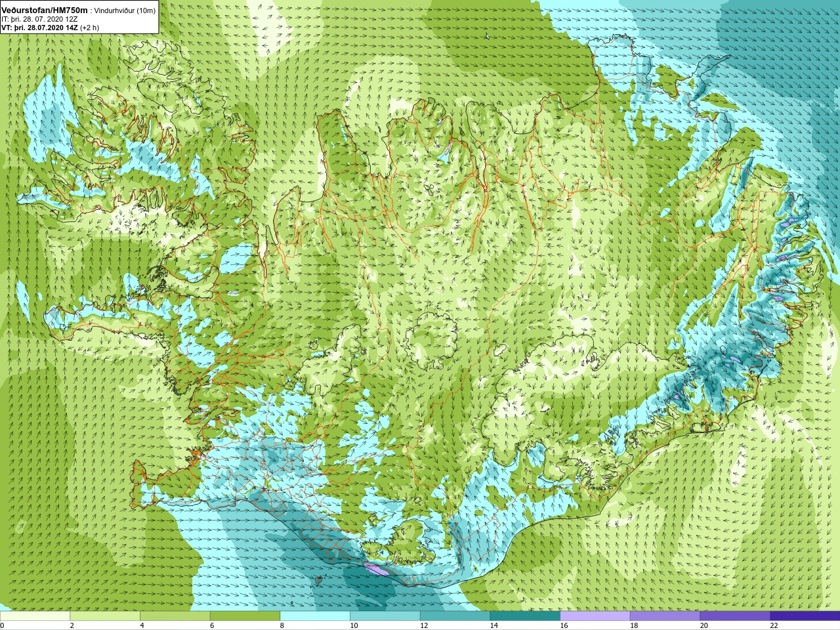Click the legend value '20'

[703, 625]
